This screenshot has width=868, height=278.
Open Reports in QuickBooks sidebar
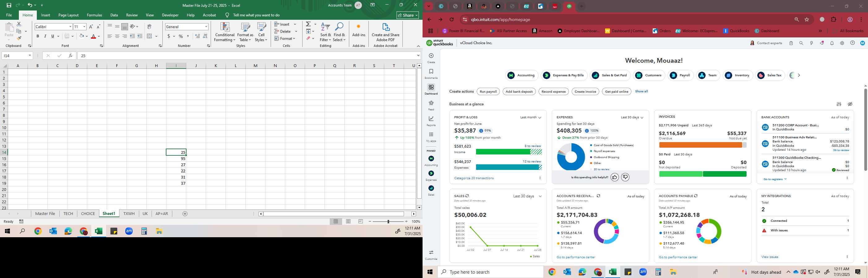pos(431,121)
